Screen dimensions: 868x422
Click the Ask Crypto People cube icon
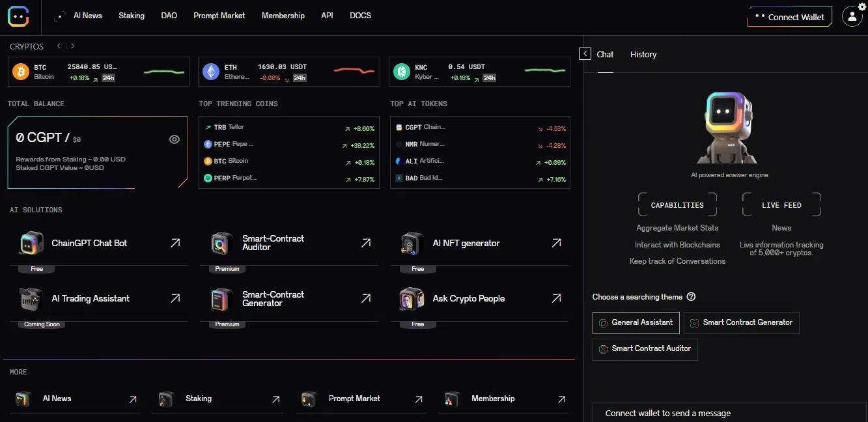pos(412,299)
